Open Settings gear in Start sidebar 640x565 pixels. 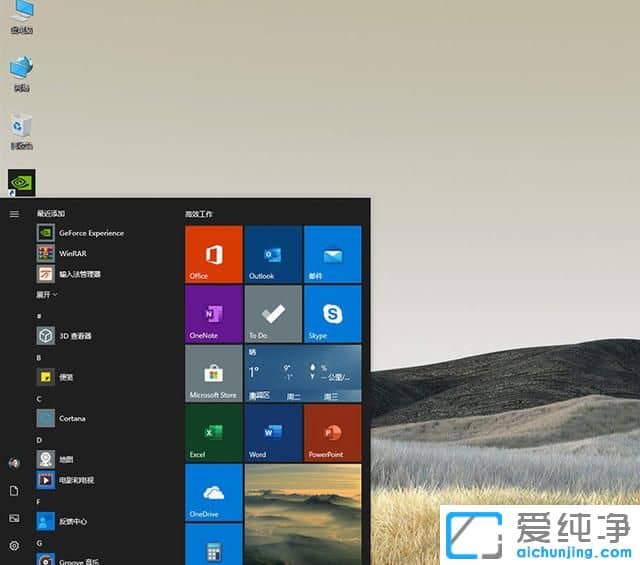tap(14, 545)
